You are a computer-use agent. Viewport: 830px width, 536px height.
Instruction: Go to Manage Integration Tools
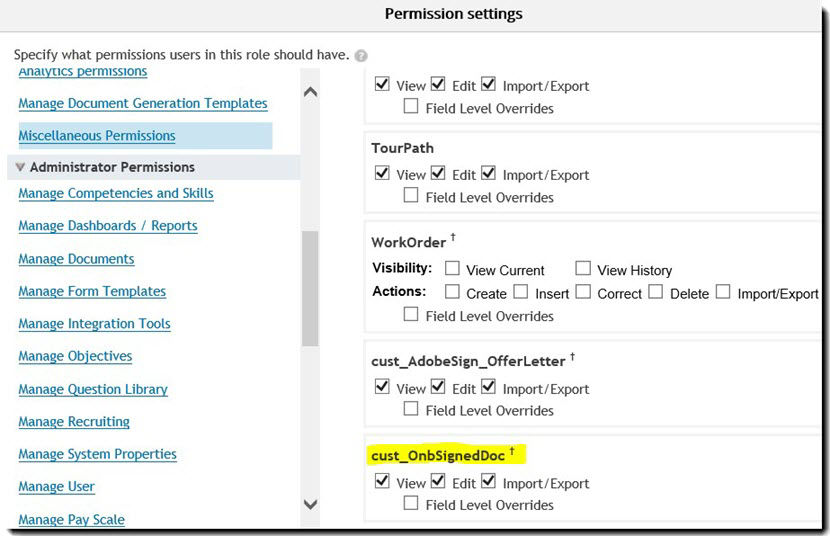click(95, 324)
